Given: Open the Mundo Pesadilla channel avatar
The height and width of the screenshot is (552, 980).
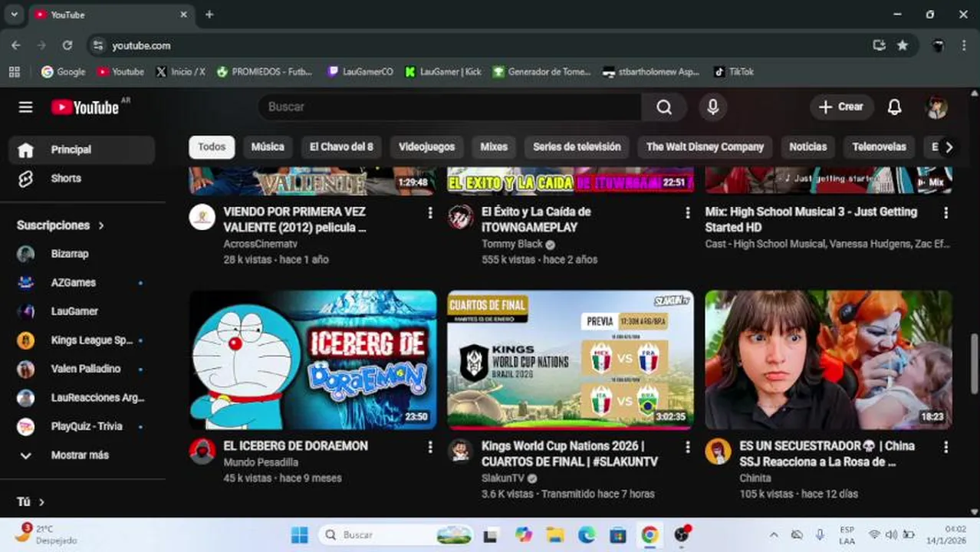Looking at the screenshot, I should [202, 451].
